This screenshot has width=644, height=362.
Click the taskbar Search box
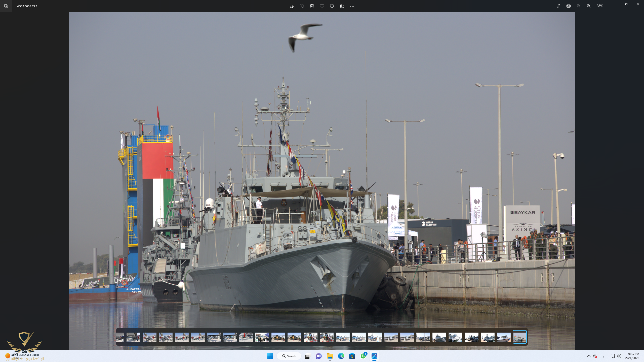[x=289, y=356]
